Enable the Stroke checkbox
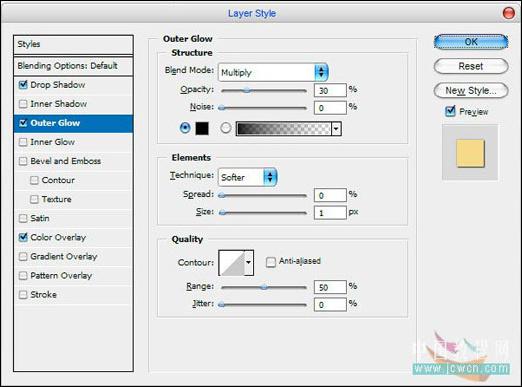This screenshot has height=387, width=522. tap(23, 295)
